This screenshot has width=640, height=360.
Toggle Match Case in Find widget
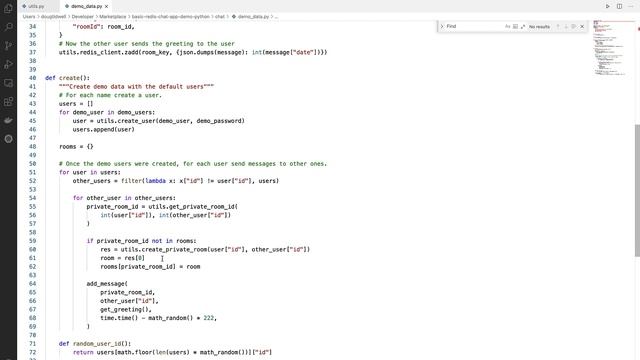507,27
